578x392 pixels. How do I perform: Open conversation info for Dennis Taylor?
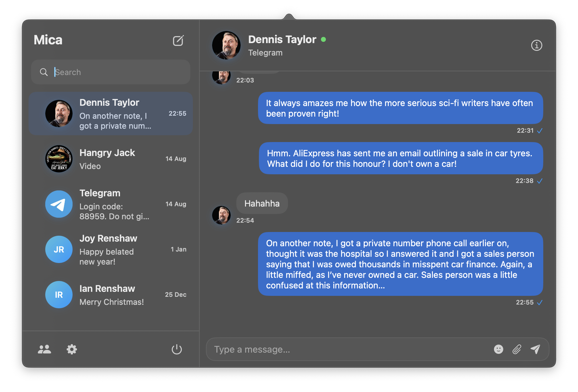[536, 45]
